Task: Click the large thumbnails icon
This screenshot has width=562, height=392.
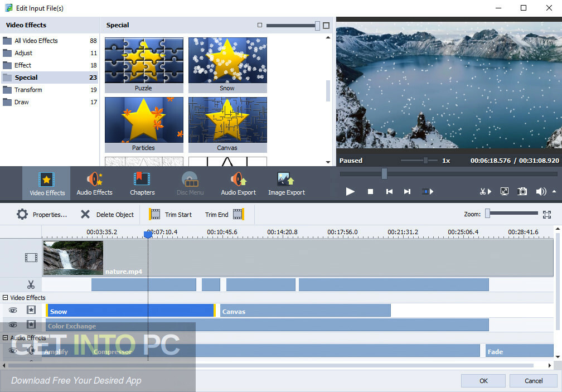Action: pyautogui.click(x=326, y=26)
